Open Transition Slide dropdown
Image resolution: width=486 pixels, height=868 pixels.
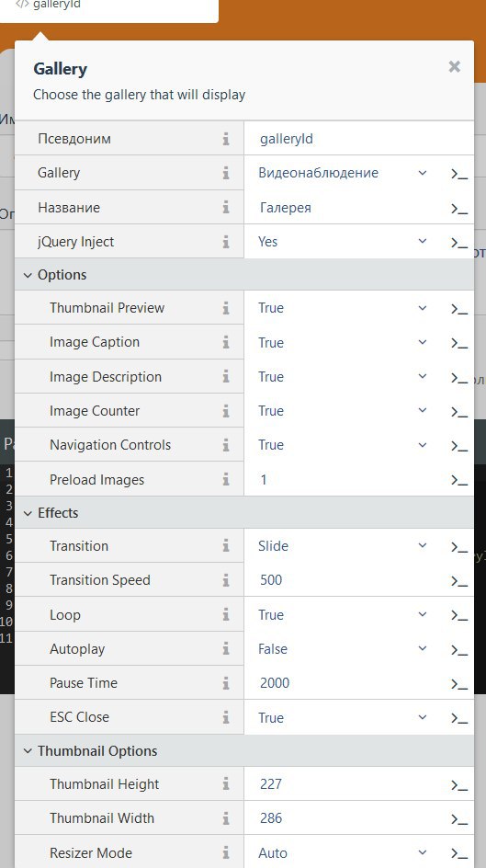pyautogui.click(x=343, y=546)
